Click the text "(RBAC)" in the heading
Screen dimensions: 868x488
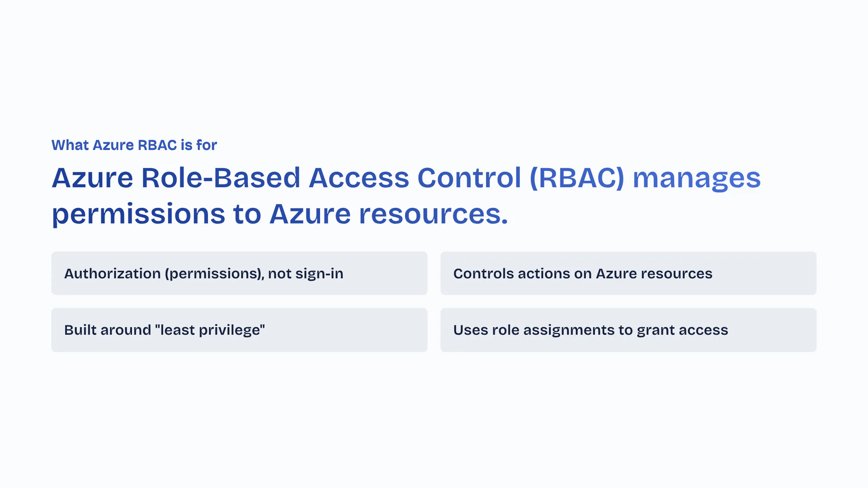click(578, 178)
